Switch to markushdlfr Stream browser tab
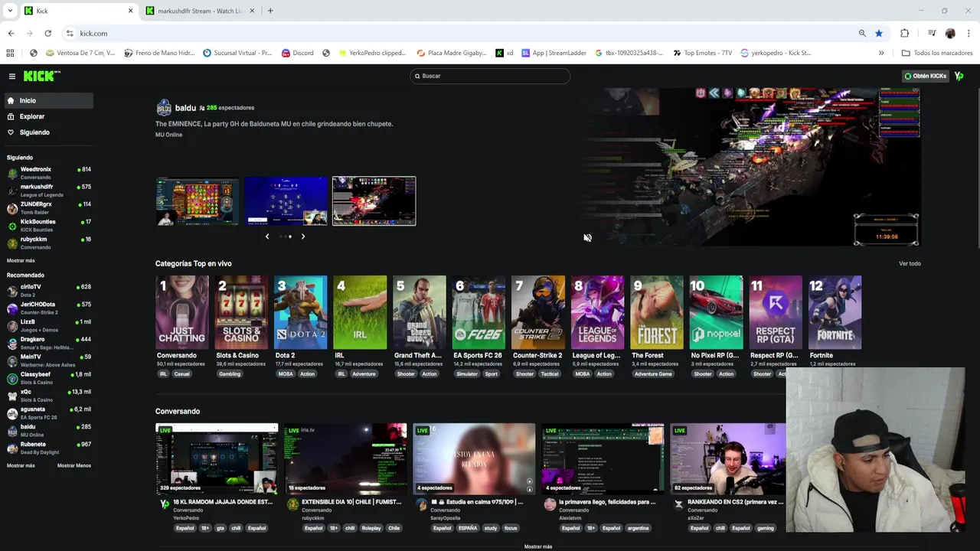Viewport: 980px width, 551px height. pos(200,11)
